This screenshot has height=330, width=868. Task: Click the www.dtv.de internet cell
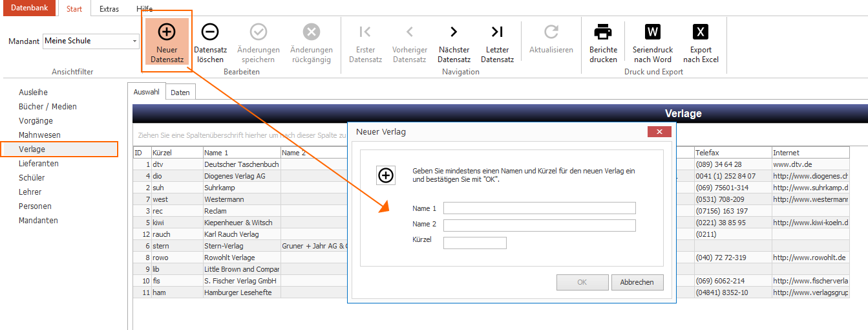[x=810, y=164]
